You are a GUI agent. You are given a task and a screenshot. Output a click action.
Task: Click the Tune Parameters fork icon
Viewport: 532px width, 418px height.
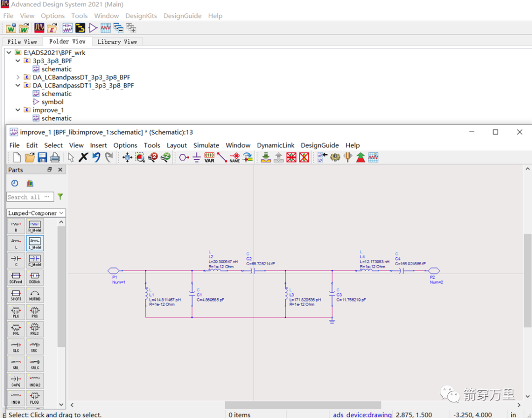[x=348, y=157]
